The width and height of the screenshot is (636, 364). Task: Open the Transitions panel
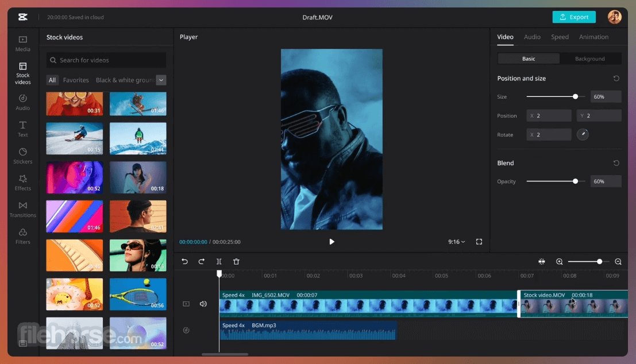pyautogui.click(x=23, y=209)
